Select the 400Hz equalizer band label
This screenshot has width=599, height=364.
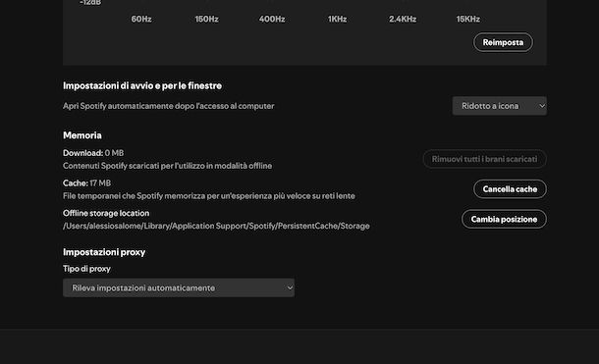tap(272, 19)
